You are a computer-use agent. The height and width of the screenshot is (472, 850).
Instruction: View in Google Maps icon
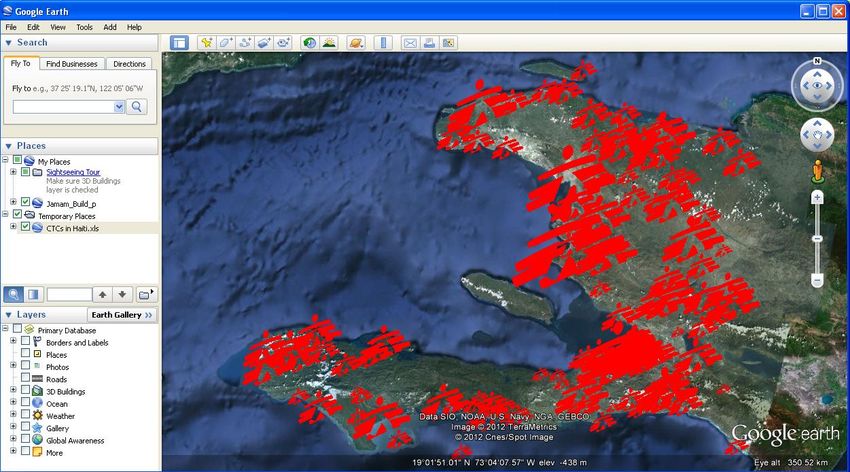[x=448, y=43]
